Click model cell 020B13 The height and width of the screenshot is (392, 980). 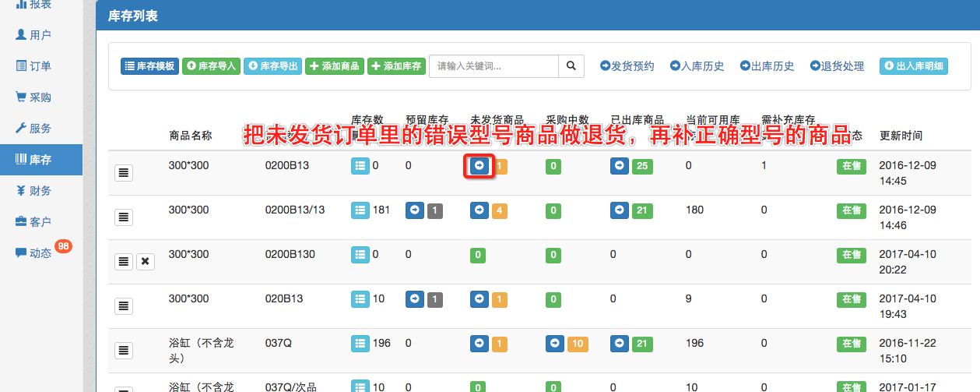(284, 298)
